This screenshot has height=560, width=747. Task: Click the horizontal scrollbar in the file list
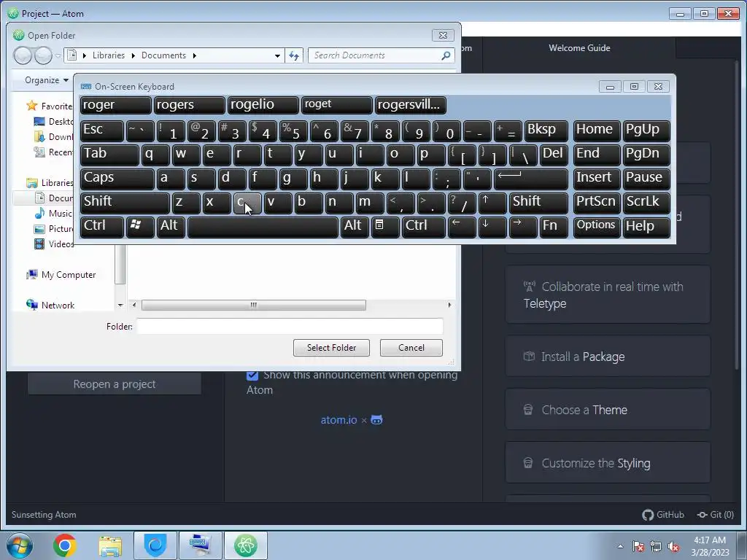click(x=253, y=306)
